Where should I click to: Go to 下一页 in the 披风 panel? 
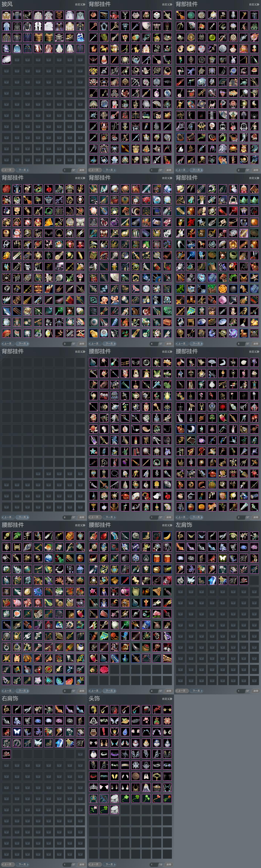[22, 170]
